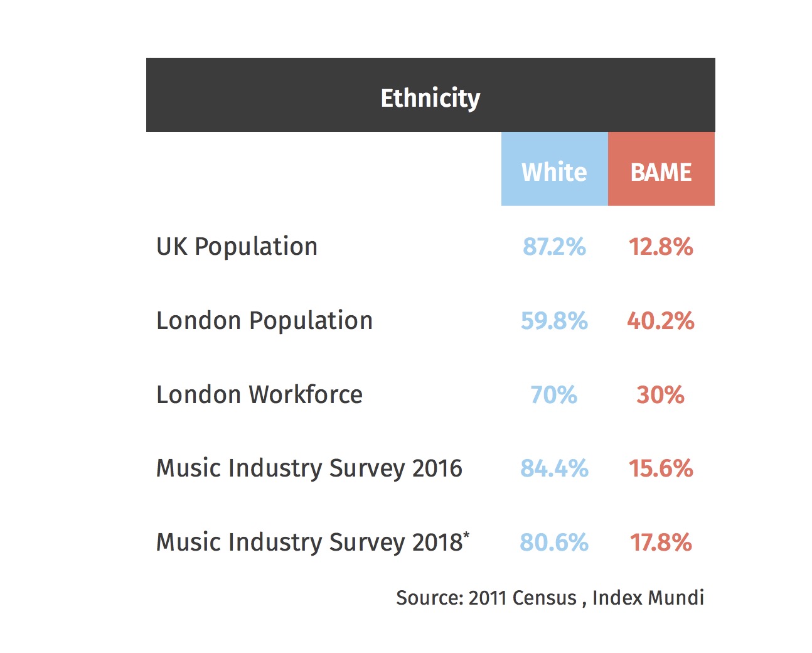The image size is (812, 653).
Task: Select the BAME column header
Action: [x=661, y=171]
